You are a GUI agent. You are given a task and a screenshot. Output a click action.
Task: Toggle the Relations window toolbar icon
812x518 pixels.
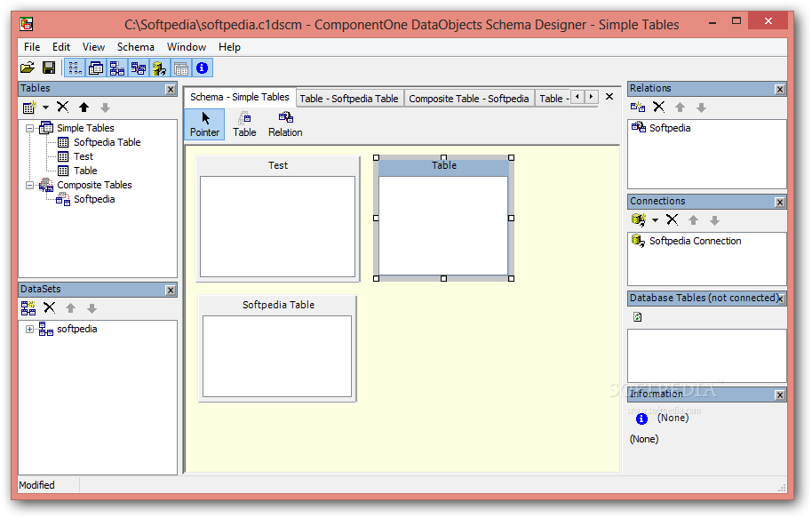139,68
